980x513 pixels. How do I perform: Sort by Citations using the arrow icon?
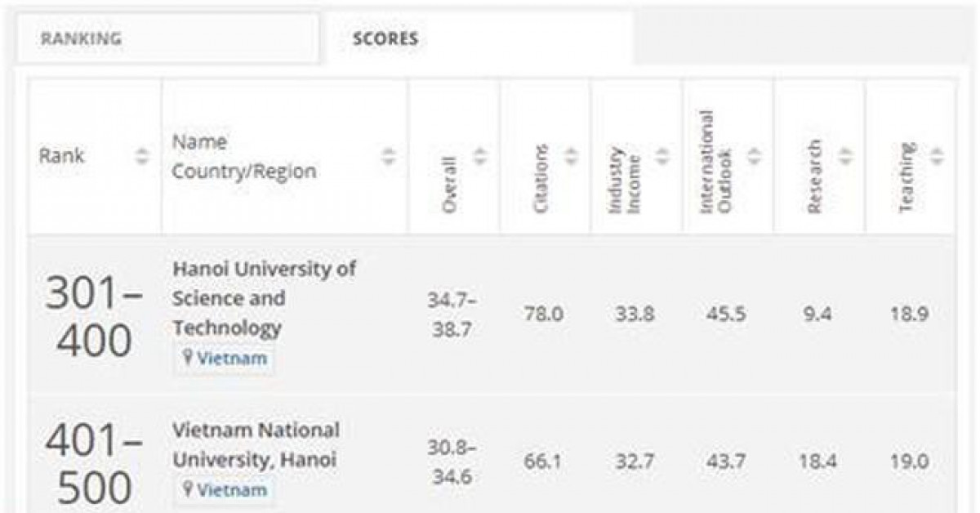pyautogui.click(x=571, y=156)
